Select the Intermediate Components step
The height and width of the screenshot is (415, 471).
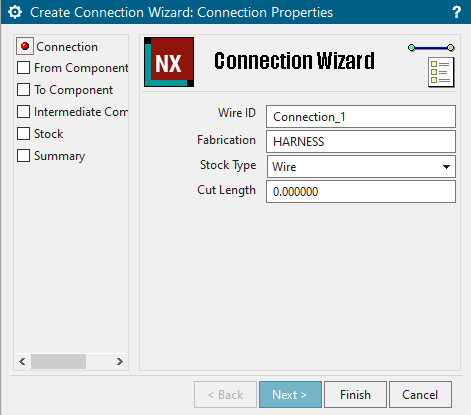[81, 112]
